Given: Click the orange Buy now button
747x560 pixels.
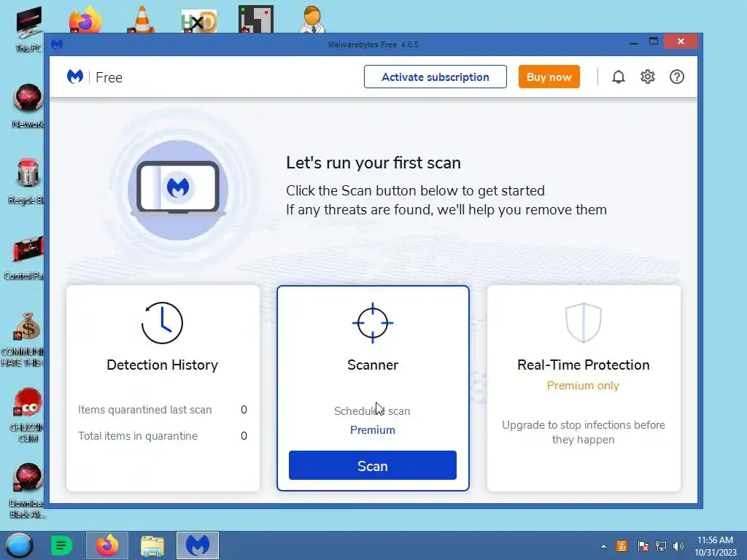Looking at the screenshot, I should pos(549,77).
